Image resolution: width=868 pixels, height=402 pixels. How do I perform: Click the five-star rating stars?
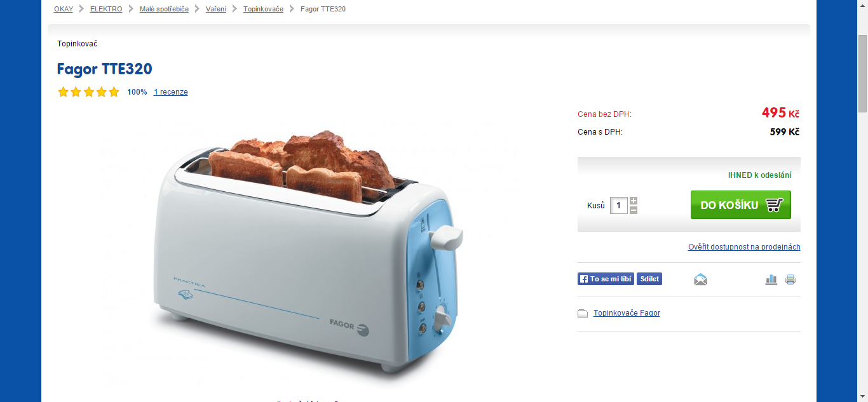(x=88, y=92)
